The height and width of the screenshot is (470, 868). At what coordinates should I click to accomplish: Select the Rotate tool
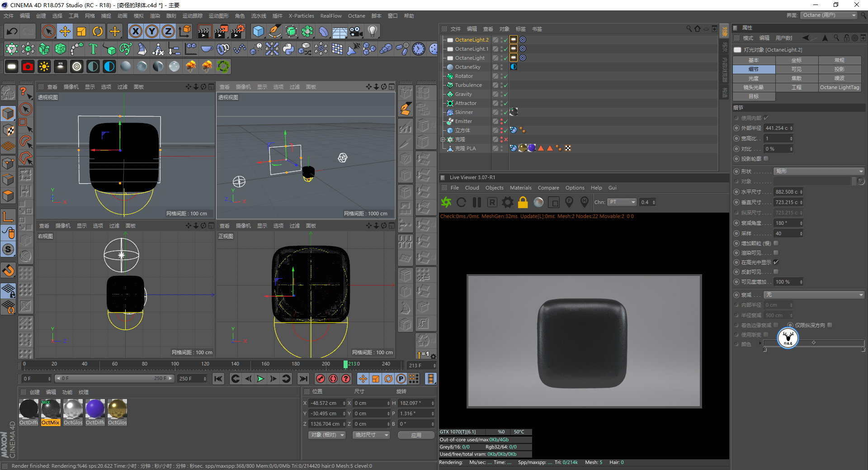coord(98,31)
